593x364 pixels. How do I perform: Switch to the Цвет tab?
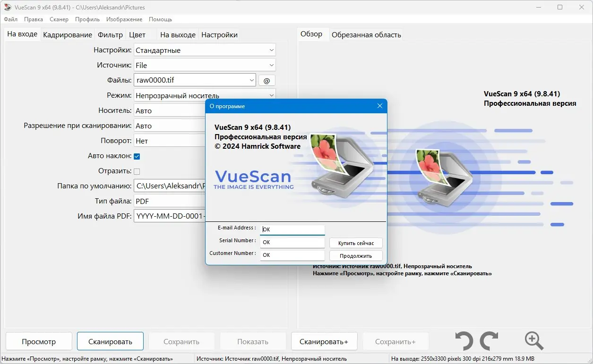pyautogui.click(x=138, y=35)
